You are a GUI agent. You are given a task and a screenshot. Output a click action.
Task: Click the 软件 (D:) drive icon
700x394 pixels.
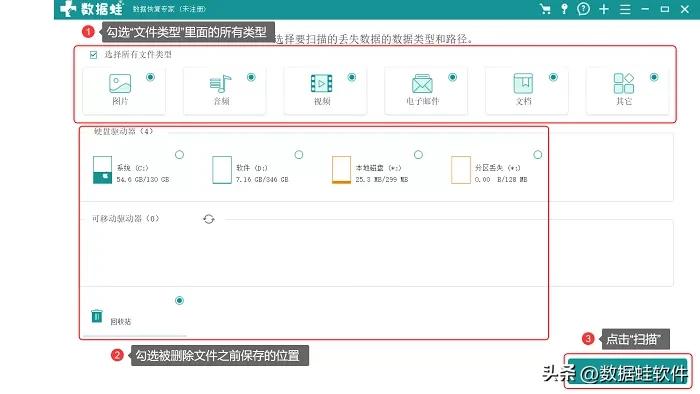pos(222,170)
